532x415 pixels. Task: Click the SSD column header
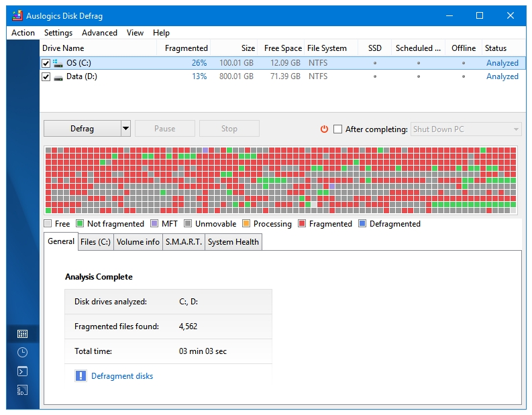click(375, 48)
